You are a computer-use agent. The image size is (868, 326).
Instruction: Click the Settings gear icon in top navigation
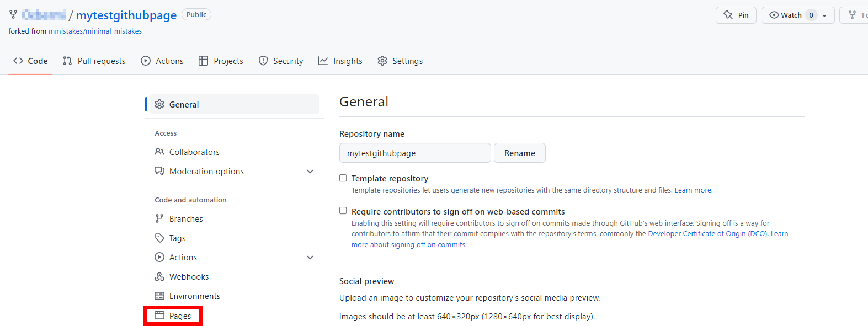(382, 61)
